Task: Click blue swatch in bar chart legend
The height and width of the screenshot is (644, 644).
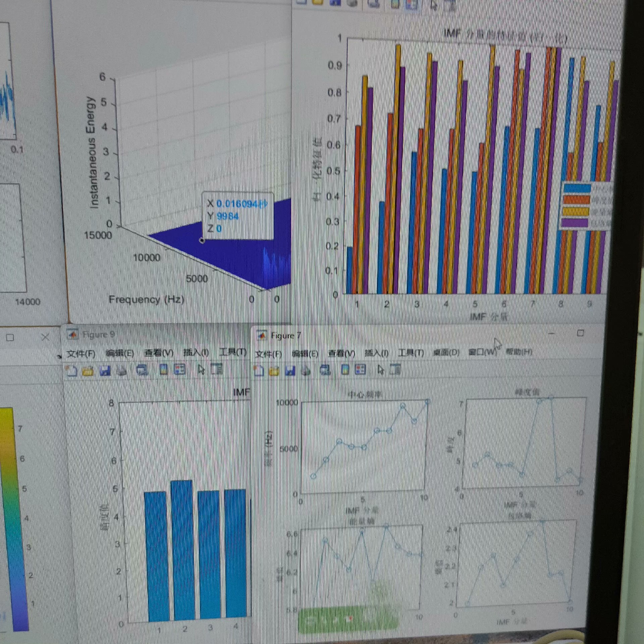Action: (577, 188)
